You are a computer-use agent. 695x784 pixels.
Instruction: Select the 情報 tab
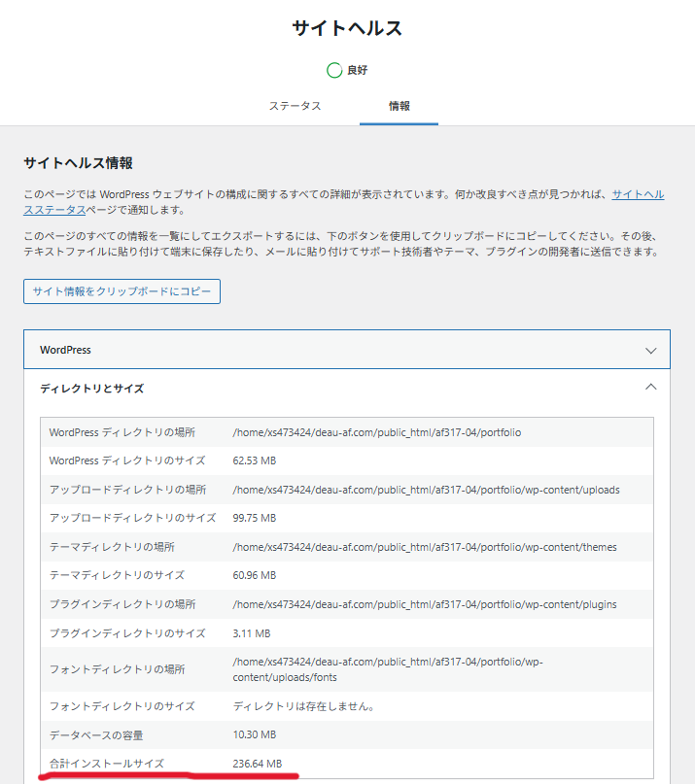(x=399, y=106)
